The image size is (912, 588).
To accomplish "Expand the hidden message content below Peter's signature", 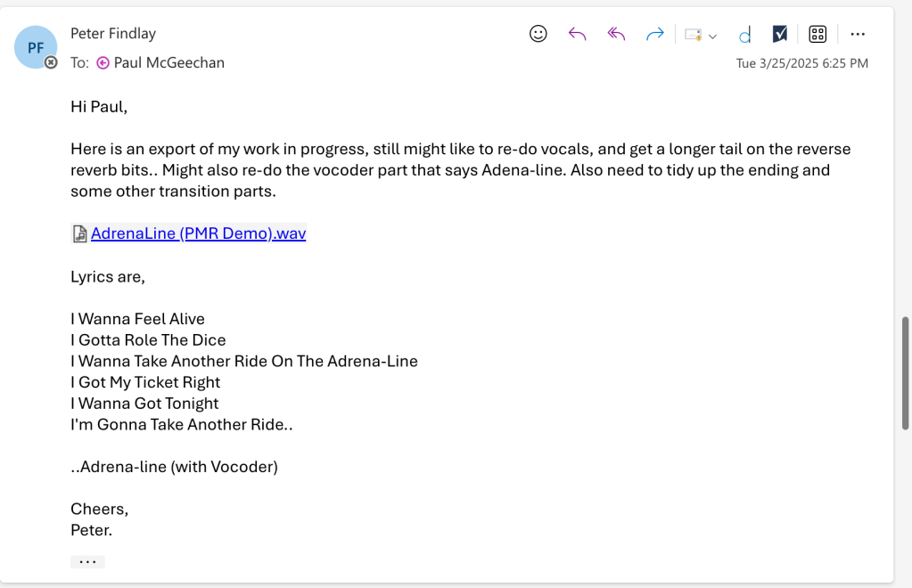I will tap(87, 561).
